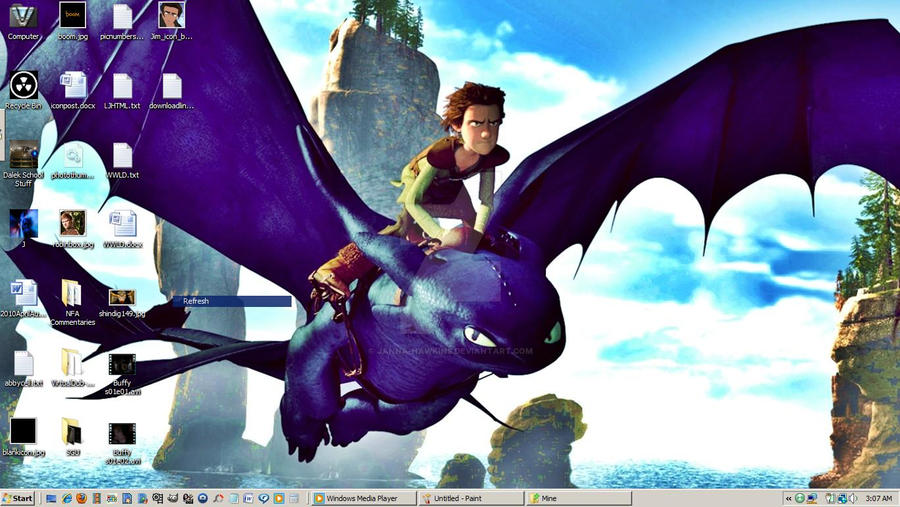Image resolution: width=900 pixels, height=507 pixels.
Task: Launch Firefox from quick launch
Action: pyautogui.click(x=82, y=498)
